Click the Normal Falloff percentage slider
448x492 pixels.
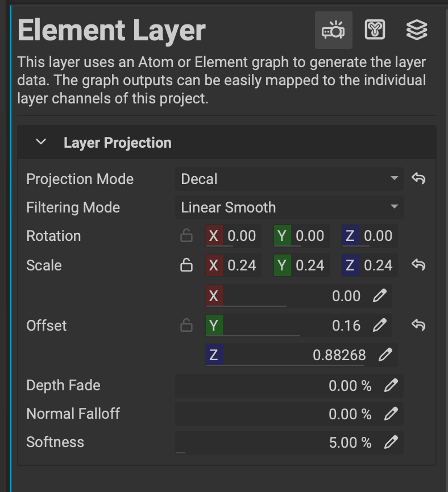279,414
